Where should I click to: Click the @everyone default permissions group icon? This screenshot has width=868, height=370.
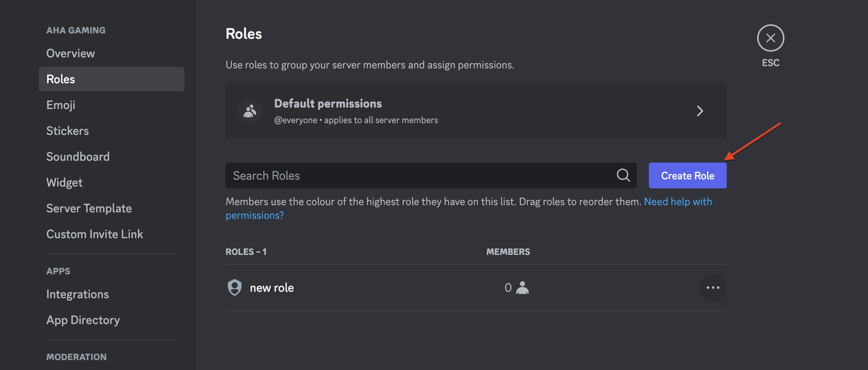[249, 111]
